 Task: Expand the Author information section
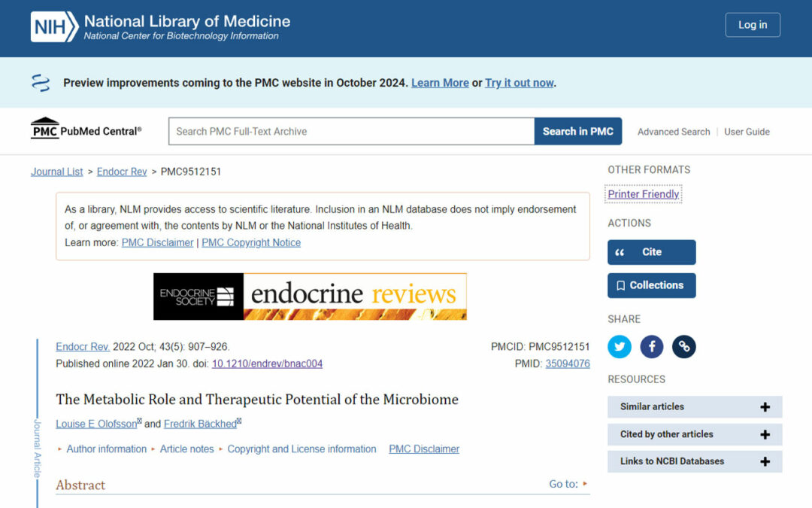106,449
